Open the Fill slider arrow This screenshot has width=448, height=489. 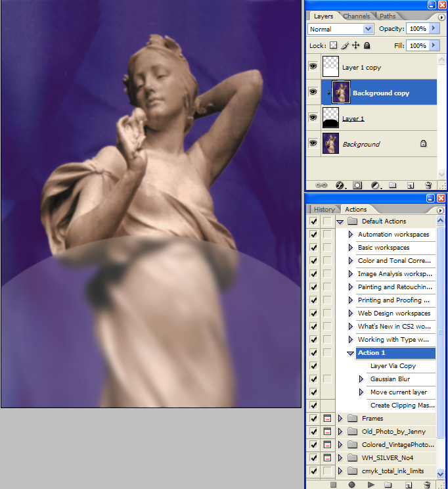(434, 45)
